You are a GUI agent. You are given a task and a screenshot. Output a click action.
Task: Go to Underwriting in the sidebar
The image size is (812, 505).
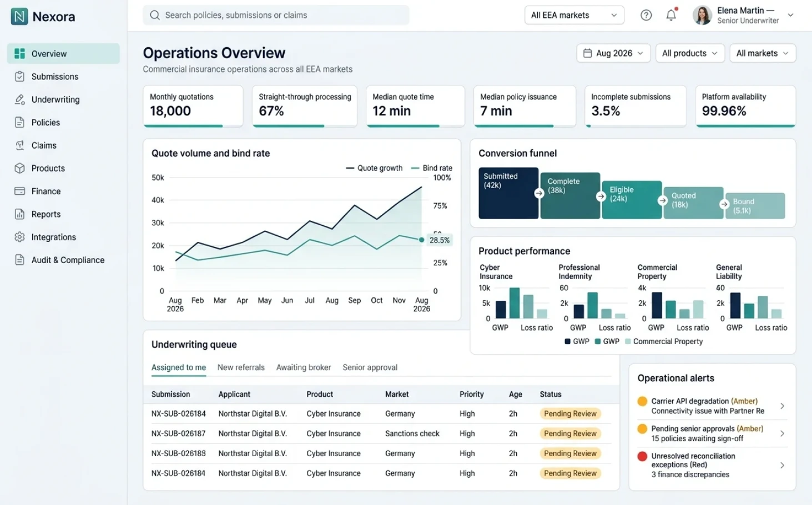[63, 99]
